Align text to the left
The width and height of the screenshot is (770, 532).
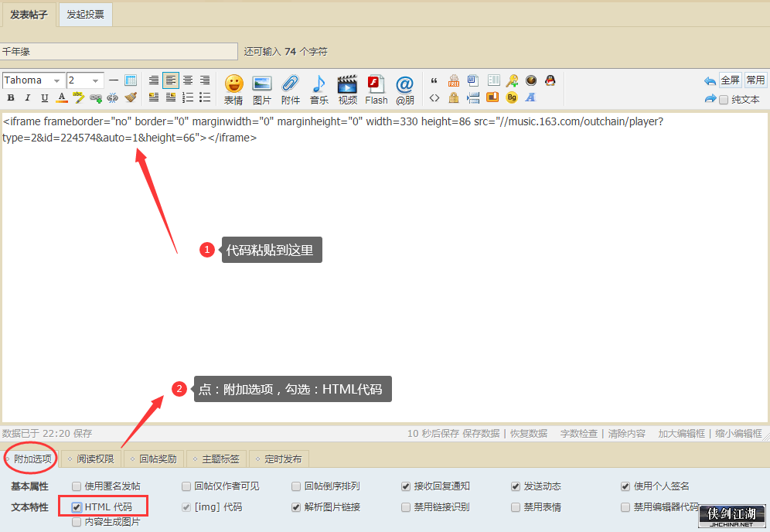pos(171,80)
